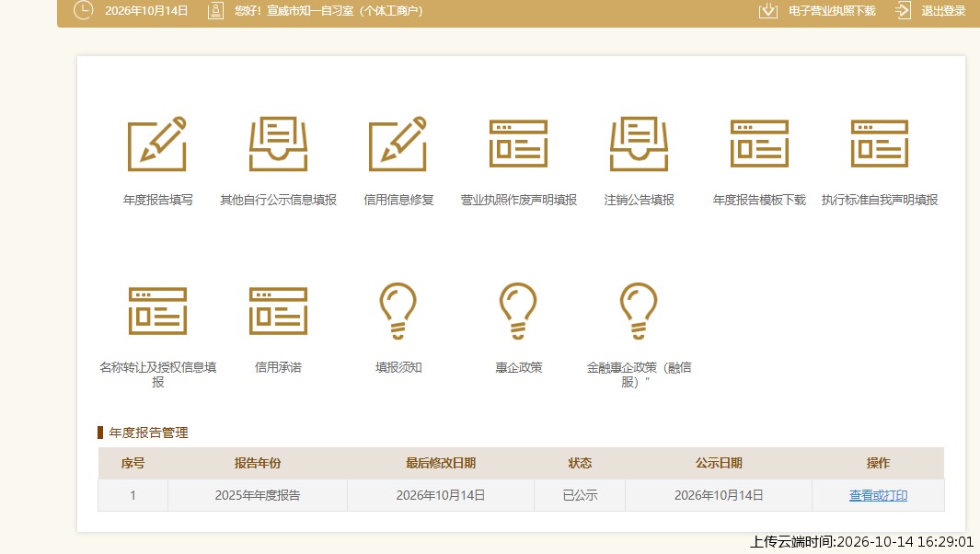Open the 注销公告填报 tray icon
980x554 pixels.
[639, 144]
